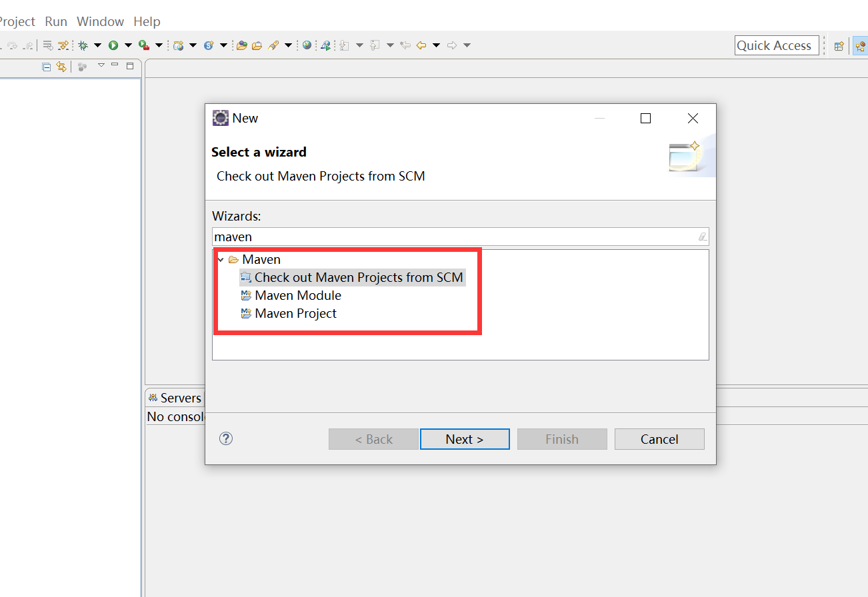Click the Open Perspective icon
Image resolution: width=868 pixels, height=597 pixels.
click(x=839, y=46)
